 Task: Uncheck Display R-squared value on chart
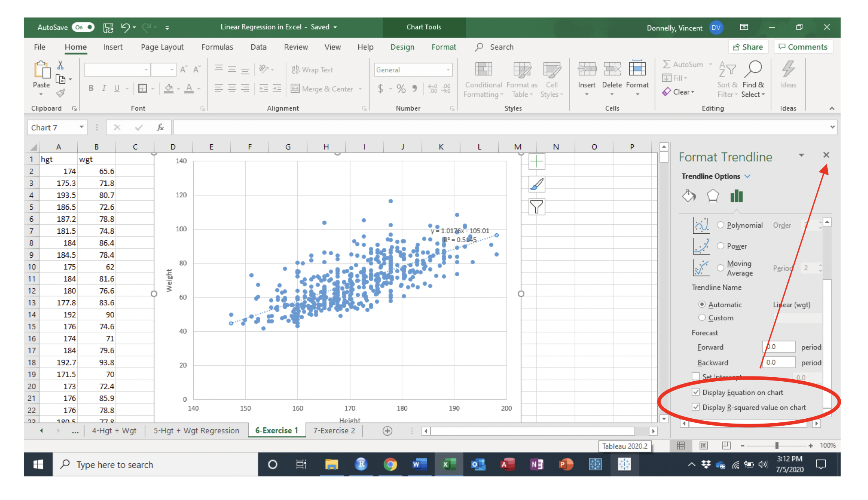click(696, 407)
